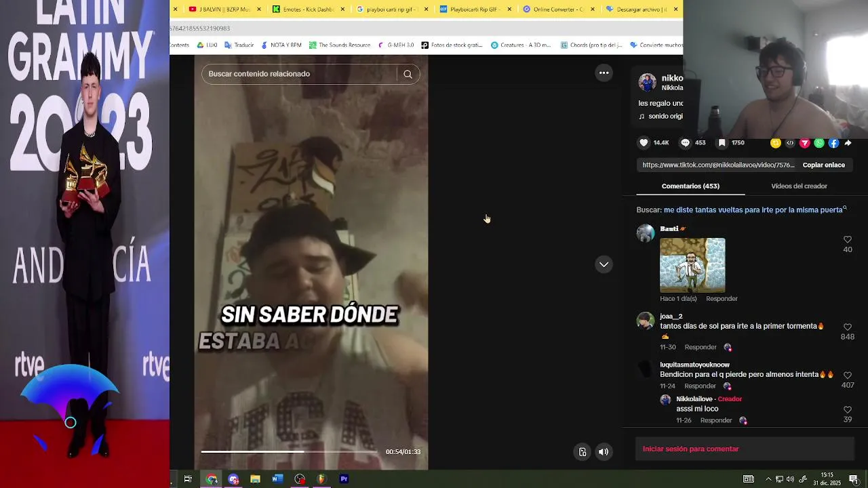Open the GIF image in Bauti's comment
The height and width of the screenshot is (488, 868).
click(x=692, y=265)
